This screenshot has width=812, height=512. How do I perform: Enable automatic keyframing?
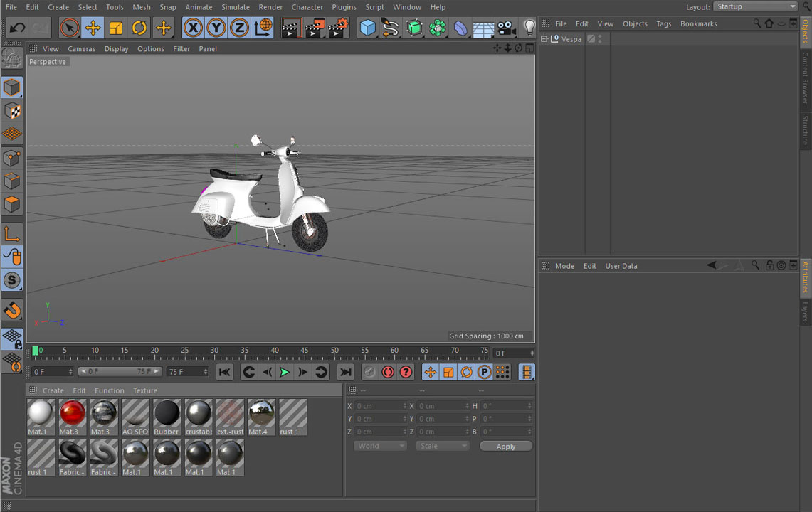388,371
